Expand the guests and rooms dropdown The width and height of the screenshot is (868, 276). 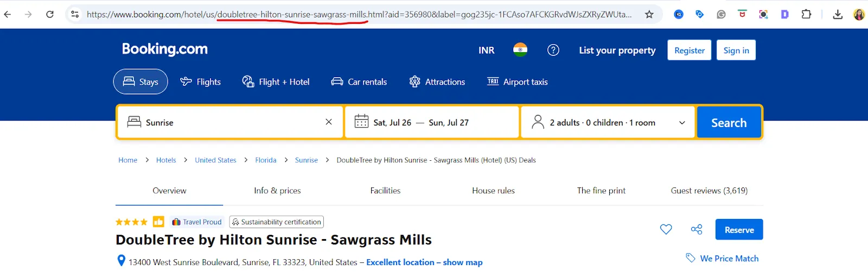608,122
